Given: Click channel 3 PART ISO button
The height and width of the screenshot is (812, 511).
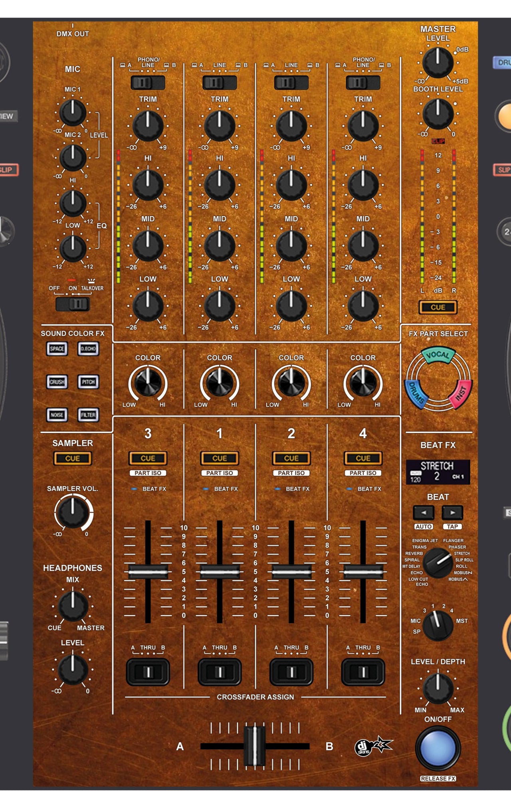Looking at the screenshot, I should tap(148, 473).
